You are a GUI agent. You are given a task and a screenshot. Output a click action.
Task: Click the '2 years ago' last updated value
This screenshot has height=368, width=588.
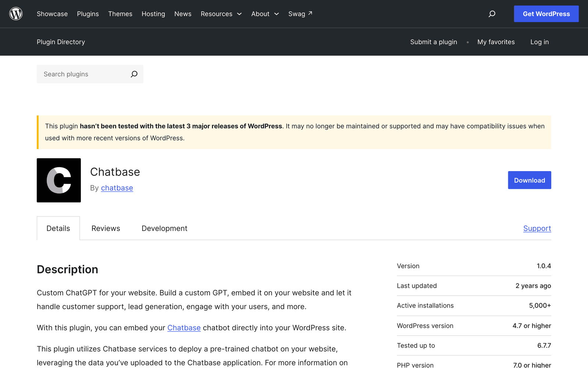pyautogui.click(x=533, y=286)
